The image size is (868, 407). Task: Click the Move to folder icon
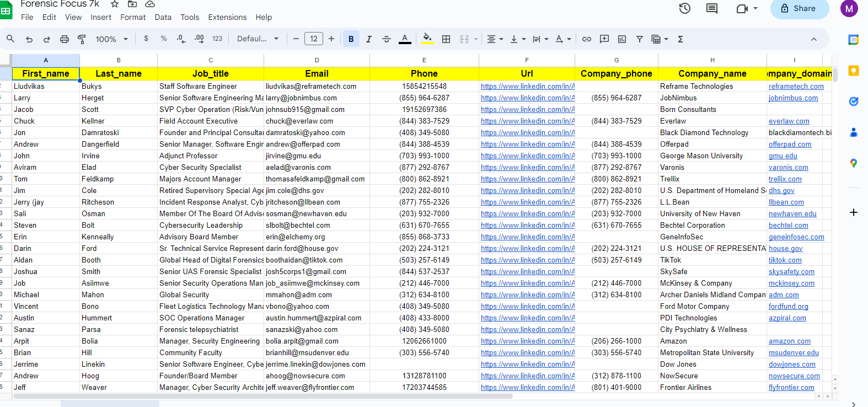132,4
